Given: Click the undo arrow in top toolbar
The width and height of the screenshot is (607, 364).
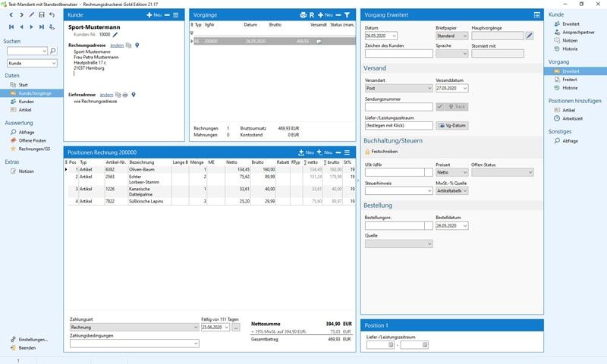Looking at the screenshot, I should click(x=52, y=15).
